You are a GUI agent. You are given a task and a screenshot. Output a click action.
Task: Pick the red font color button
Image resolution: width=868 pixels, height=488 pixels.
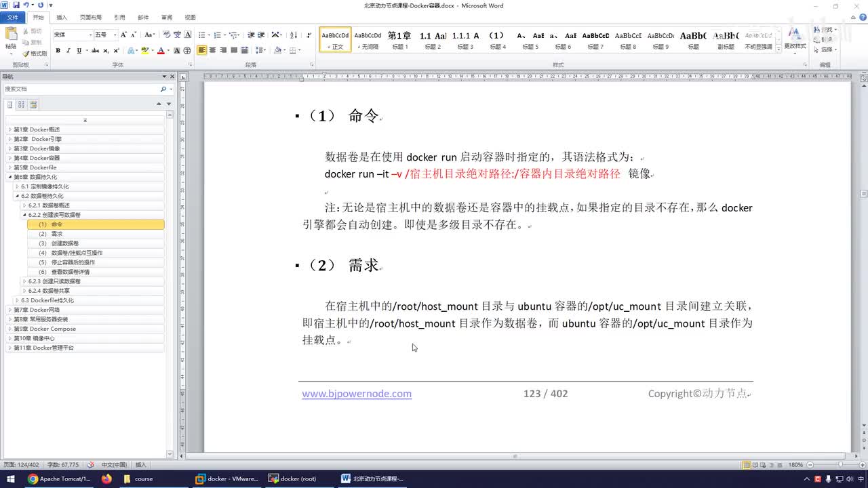click(161, 51)
